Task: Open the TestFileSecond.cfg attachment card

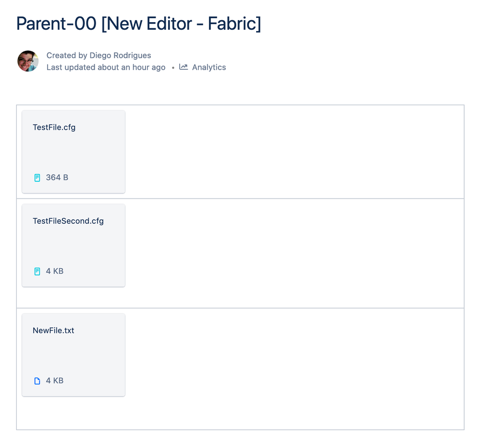Action: (x=74, y=246)
